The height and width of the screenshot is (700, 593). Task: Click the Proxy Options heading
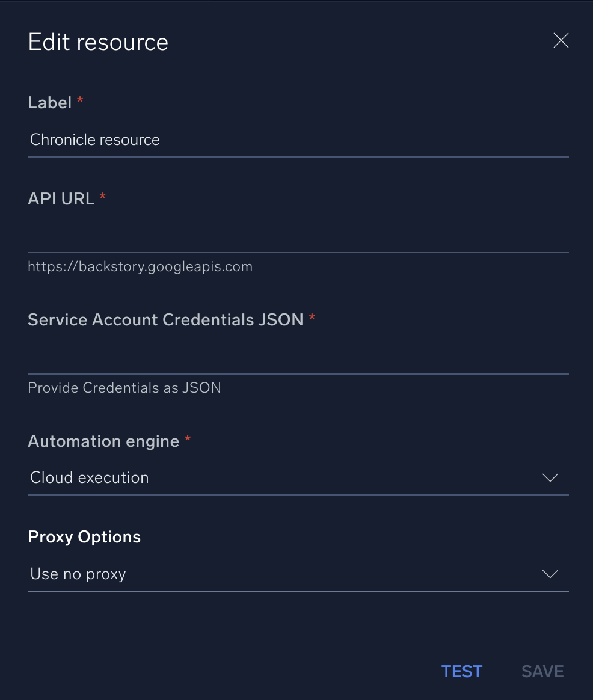click(84, 537)
